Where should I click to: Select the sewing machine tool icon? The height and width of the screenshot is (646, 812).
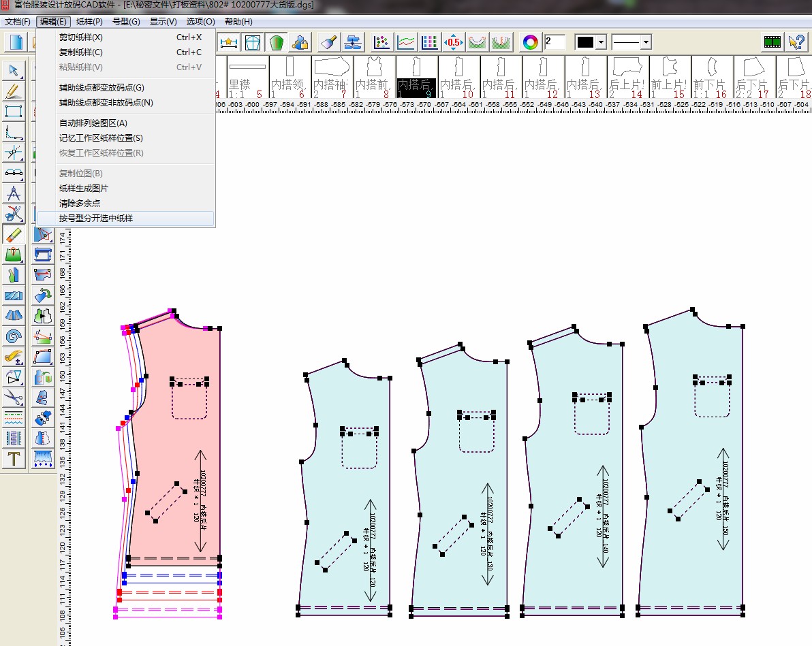pyautogui.click(x=43, y=255)
